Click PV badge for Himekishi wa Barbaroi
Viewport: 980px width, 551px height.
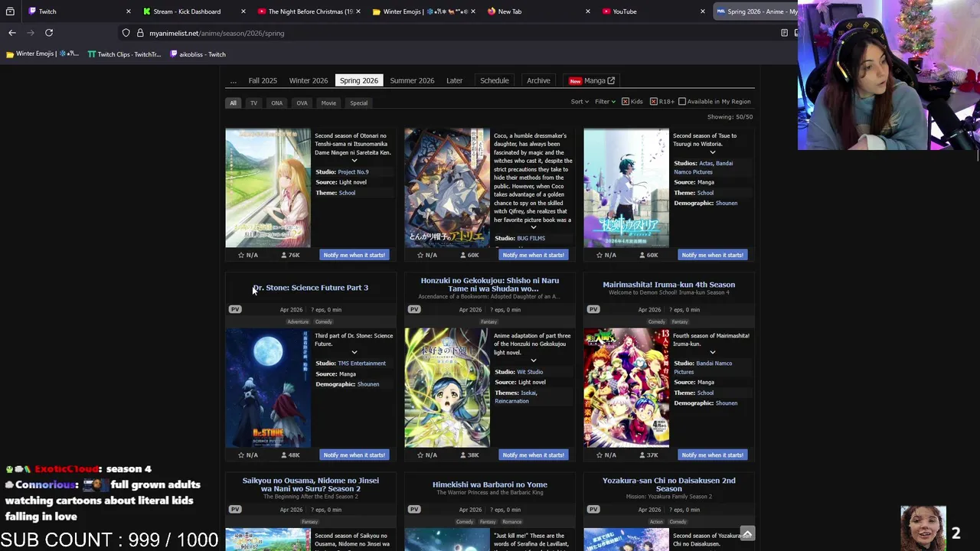414,509
